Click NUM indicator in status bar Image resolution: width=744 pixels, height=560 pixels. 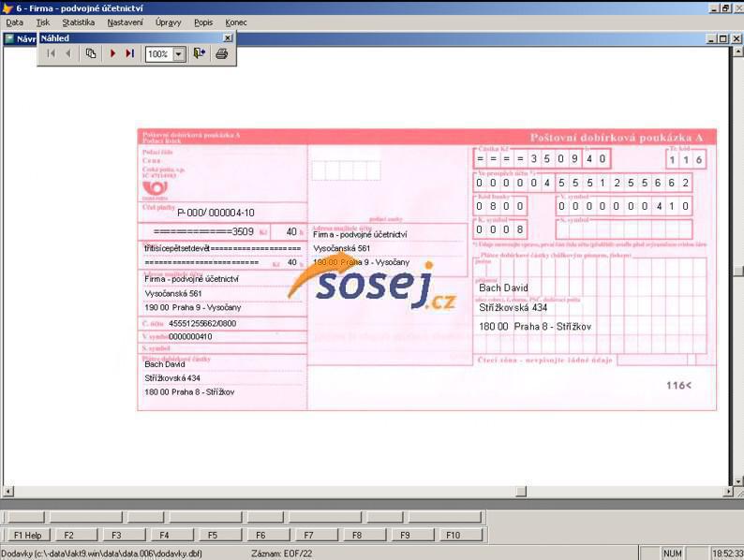click(x=673, y=553)
